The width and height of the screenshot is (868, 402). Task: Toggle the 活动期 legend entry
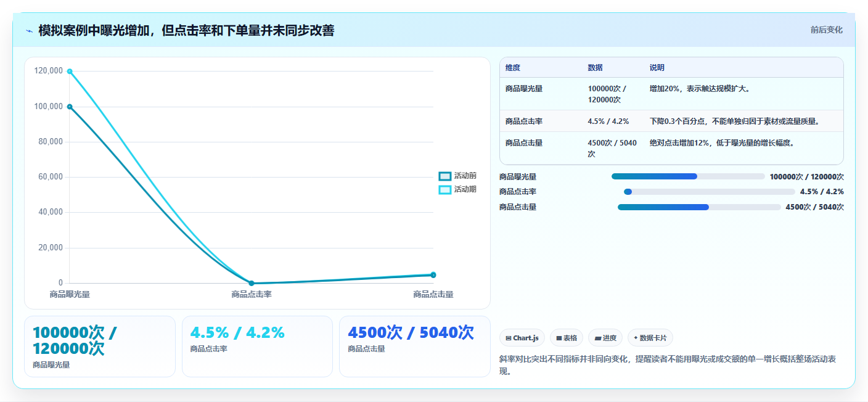pyautogui.click(x=457, y=190)
